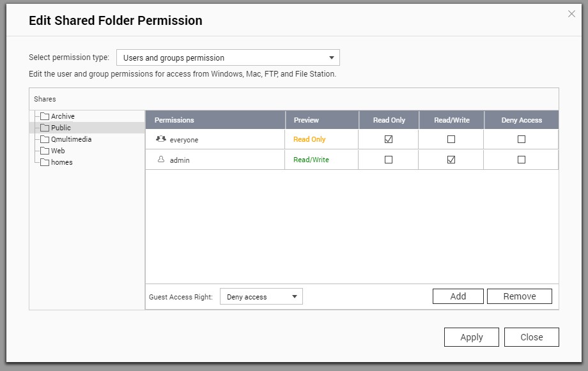Close the dialog with the X icon
This screenshot has height=371, width=588.
tap(571, 14)
